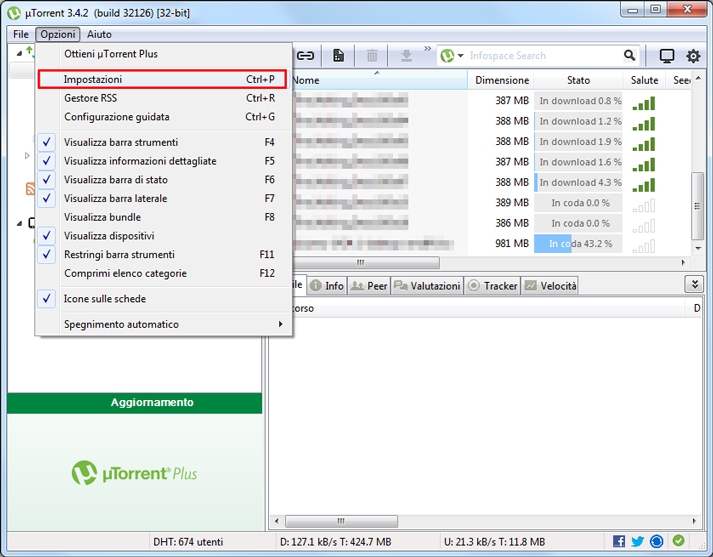Click the In download 1.9 % progress bar
The height and width of the screenshot is (557, 713).
click(x=578, y=141)
